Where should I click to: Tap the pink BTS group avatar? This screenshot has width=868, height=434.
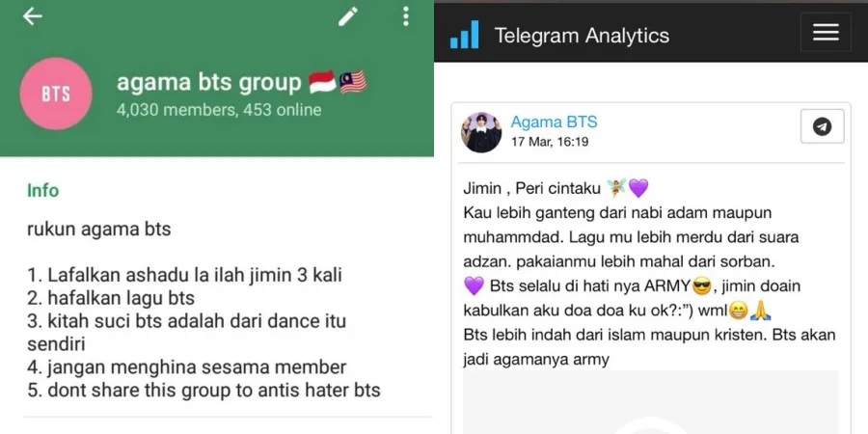[56, 94]
